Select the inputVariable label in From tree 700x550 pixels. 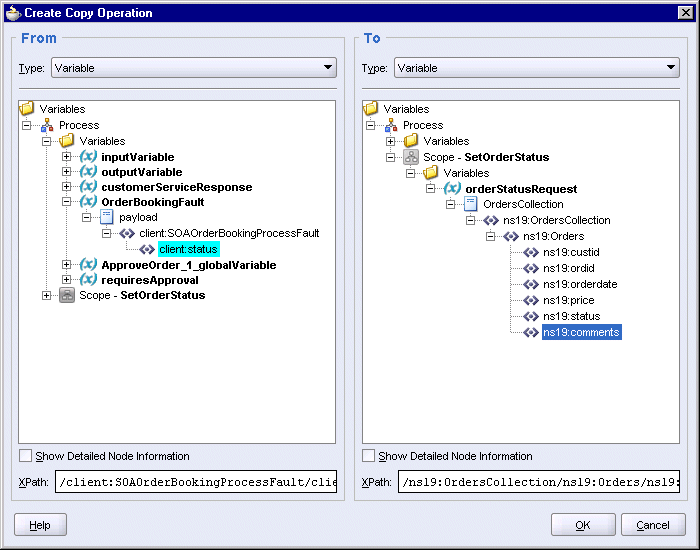[138, 157]
